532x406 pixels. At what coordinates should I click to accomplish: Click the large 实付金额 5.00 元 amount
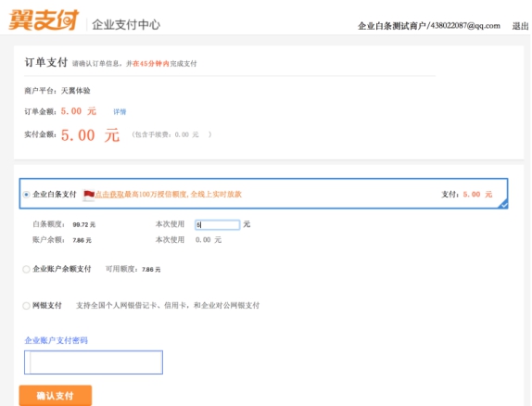[90, 135]
